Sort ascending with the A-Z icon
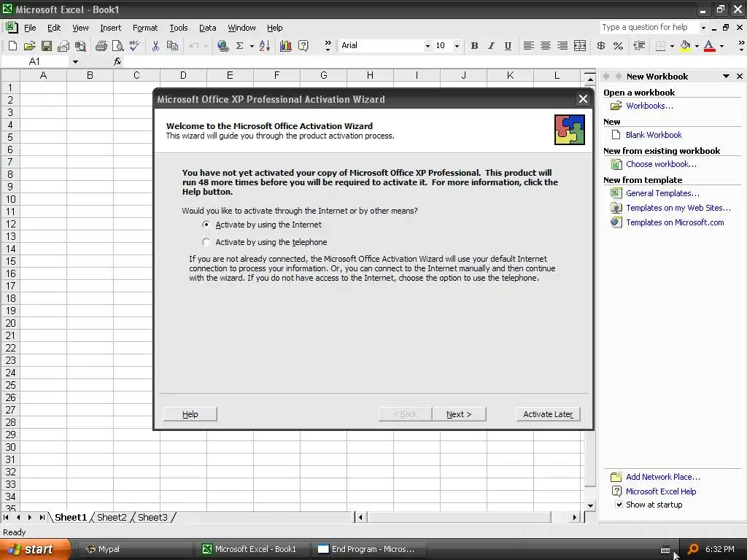This screenshot has height=560, width=747. (265, 46)
